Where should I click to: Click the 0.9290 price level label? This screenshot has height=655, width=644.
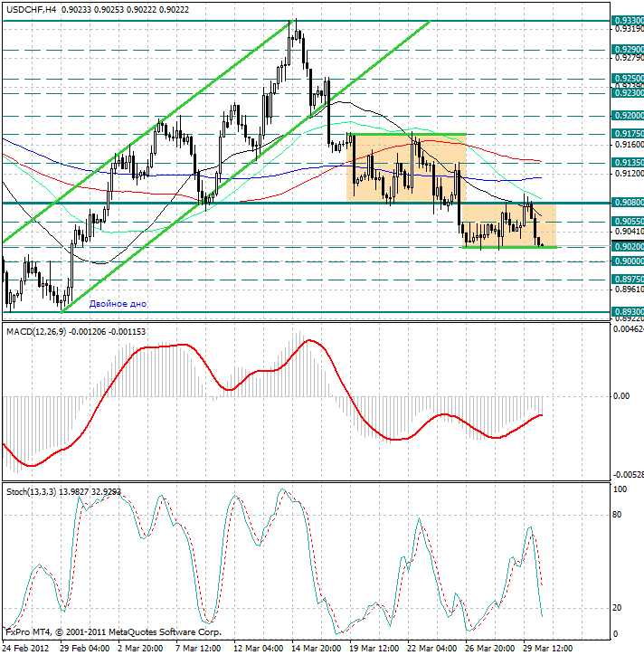tap(628, 50)
